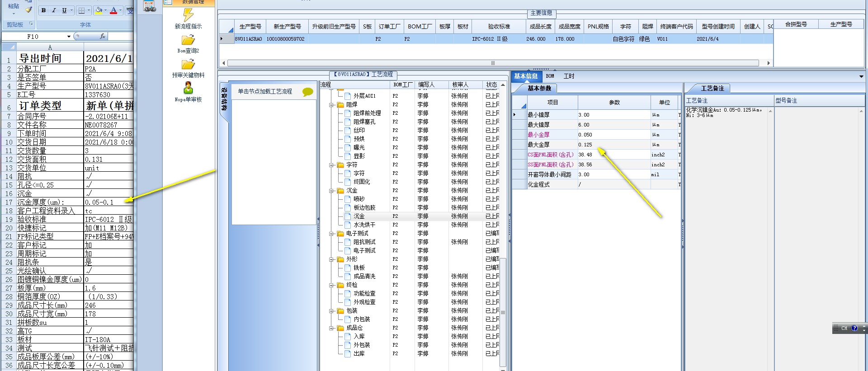Click the Excel select-all corner
The image size is (868, 371).
(x=9, y=47)
